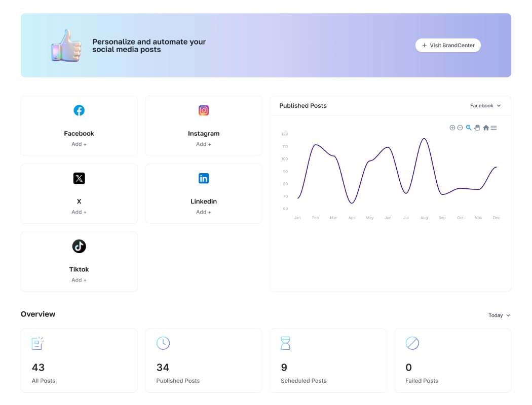Click Add under the LinkedIn card
The height and width of the screenshot is (405, 532).
point(204,212)
